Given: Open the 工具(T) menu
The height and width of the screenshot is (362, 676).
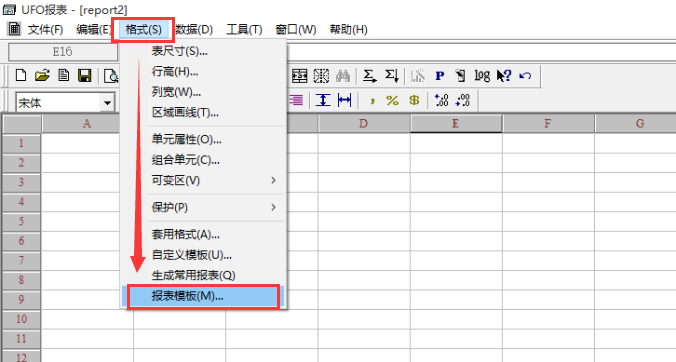Looking at the screenshot, I should [x=244, y=29].
